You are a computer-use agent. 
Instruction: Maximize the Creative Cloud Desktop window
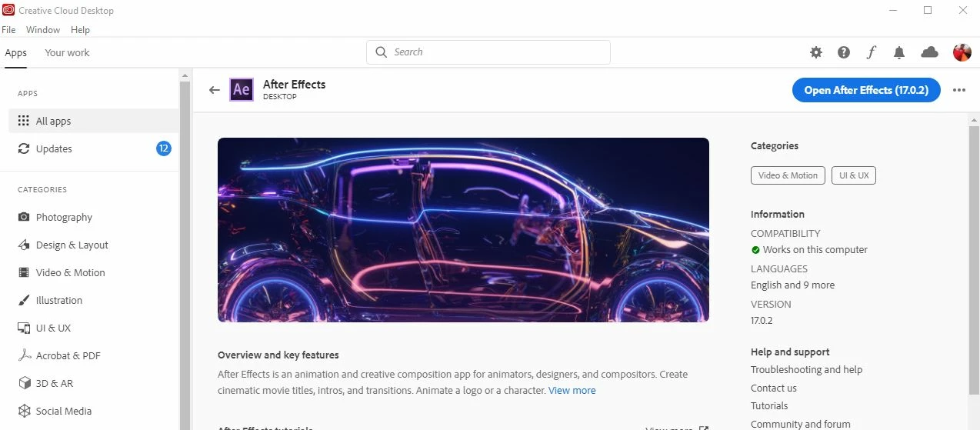[x=928, y=10]
